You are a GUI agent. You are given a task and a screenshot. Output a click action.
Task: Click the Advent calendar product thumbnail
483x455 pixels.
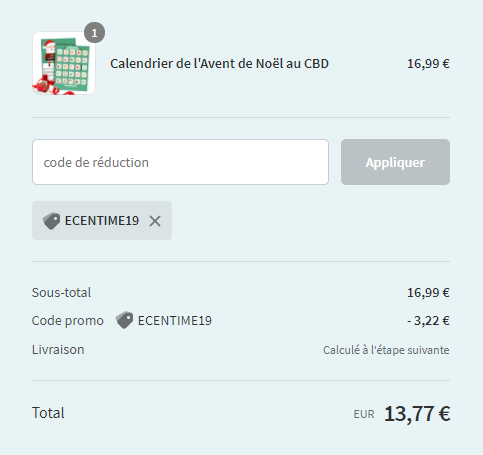(x=64, y=63)
